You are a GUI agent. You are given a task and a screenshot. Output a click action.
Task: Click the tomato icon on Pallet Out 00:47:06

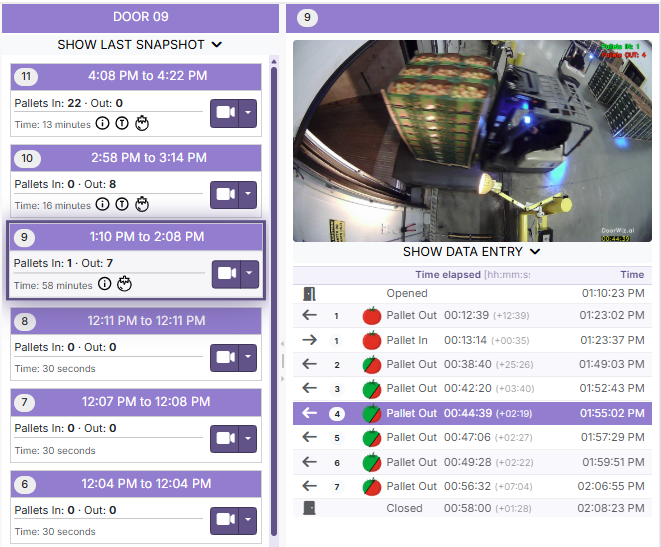click(372, 438)
